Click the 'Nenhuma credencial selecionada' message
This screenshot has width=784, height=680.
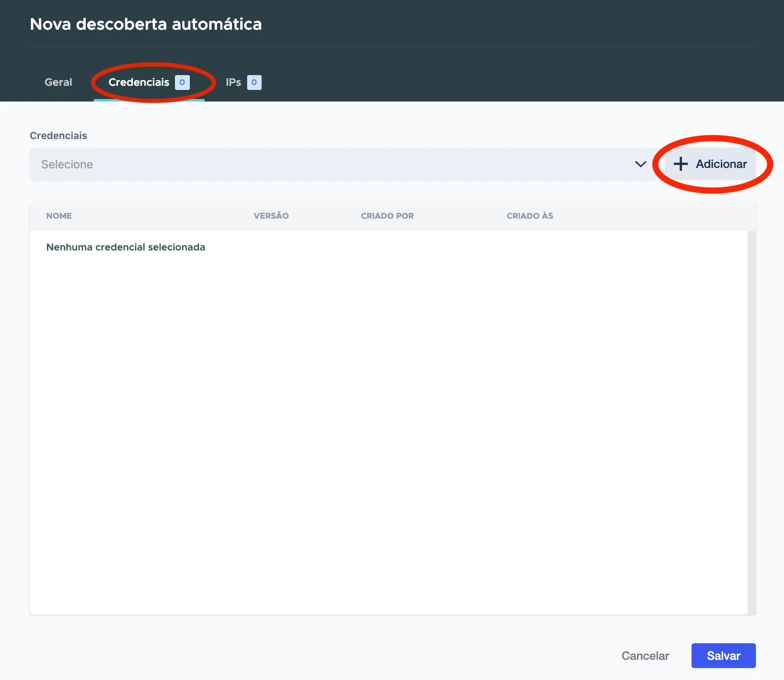click(x=125, y=247)
